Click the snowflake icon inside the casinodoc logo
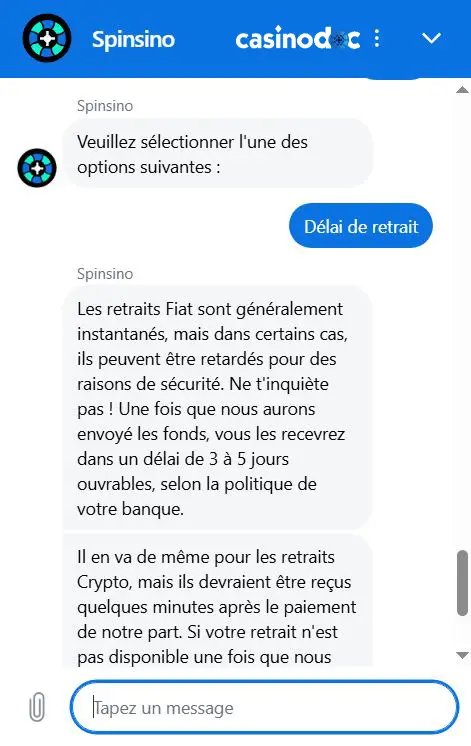This screenshot has height=746, width=471. (339, 40)
